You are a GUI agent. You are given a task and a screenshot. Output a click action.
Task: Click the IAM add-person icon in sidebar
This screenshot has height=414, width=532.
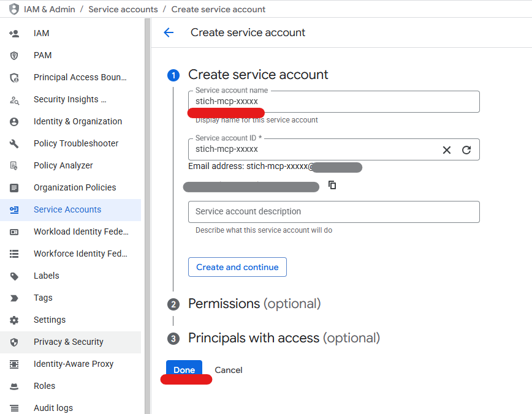tap(14, 33)
